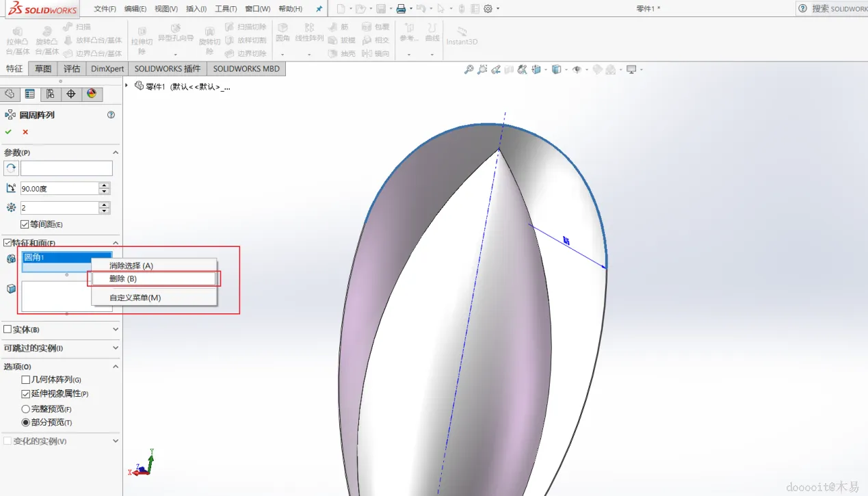
Task: Collapse the 参数 parameters section
Action: click(116, 153)
